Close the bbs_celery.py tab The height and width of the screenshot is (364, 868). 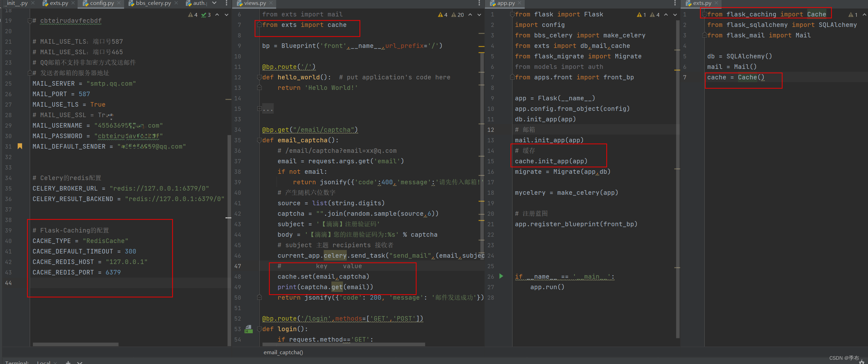click(x=176, y=3)
